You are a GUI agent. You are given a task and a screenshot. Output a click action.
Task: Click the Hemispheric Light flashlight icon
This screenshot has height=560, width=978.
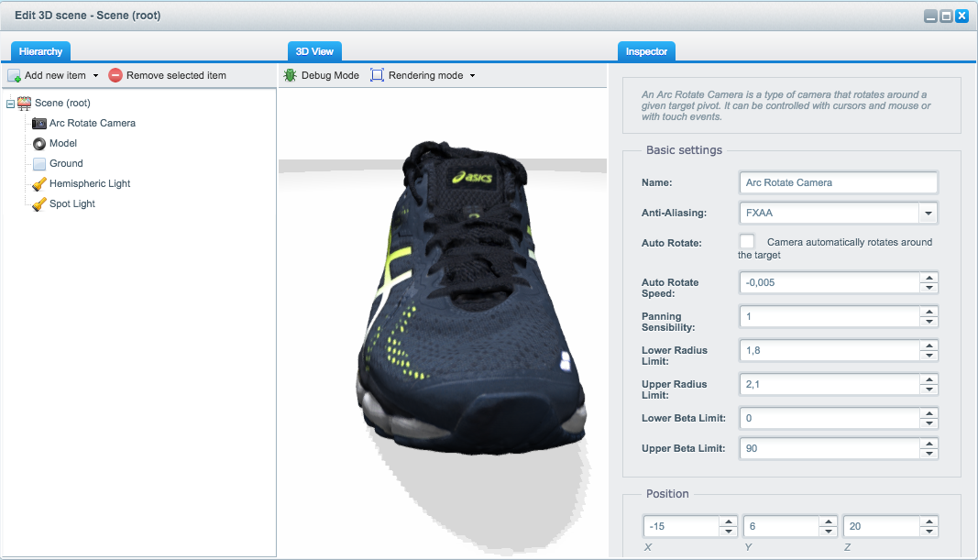click(39, 184)
